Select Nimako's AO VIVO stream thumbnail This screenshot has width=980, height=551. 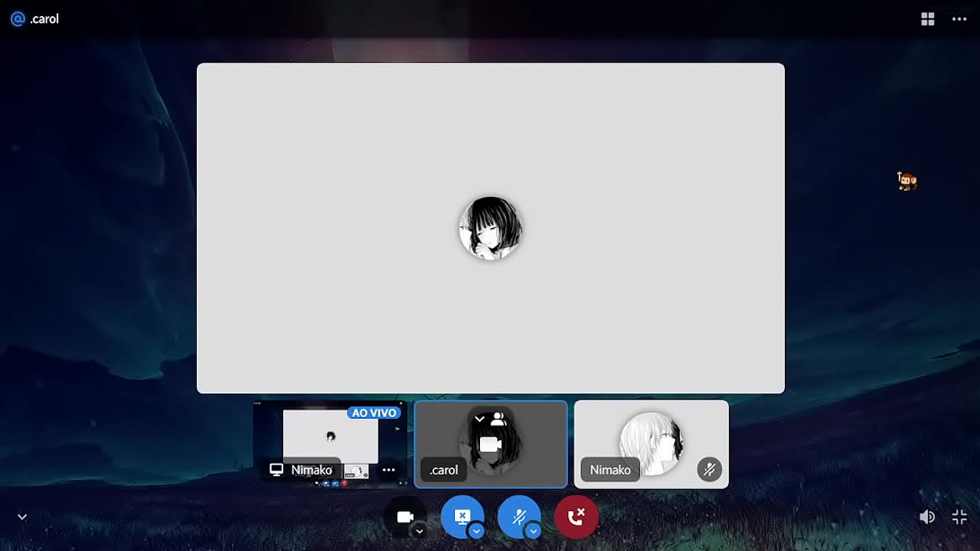click(330, 438)
